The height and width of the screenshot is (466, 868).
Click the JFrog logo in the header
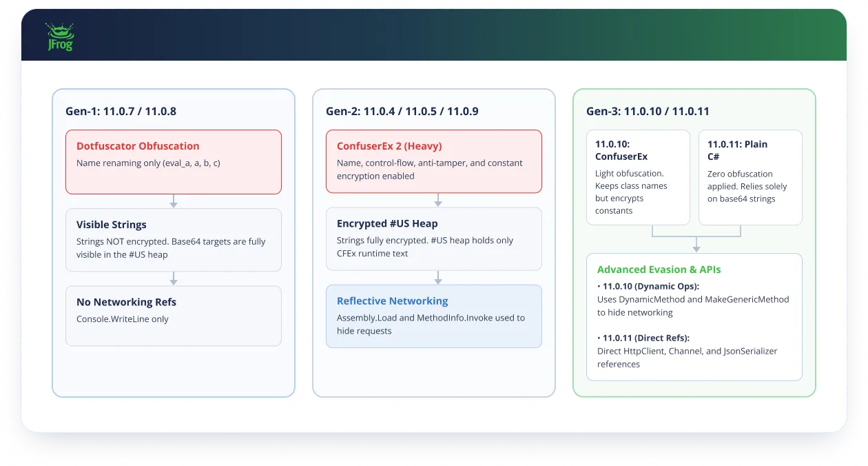[x=59, y=37]
